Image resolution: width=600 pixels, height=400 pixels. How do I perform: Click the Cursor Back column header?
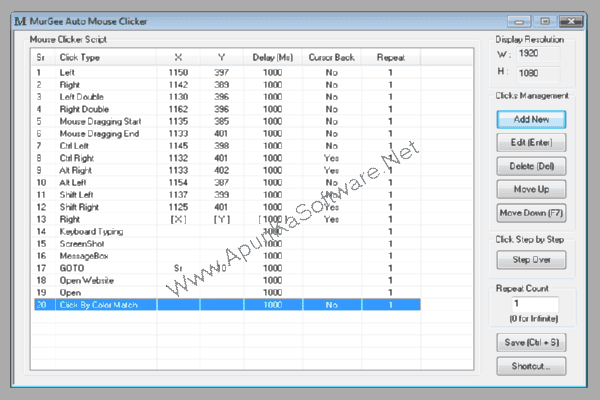(331, 57)
